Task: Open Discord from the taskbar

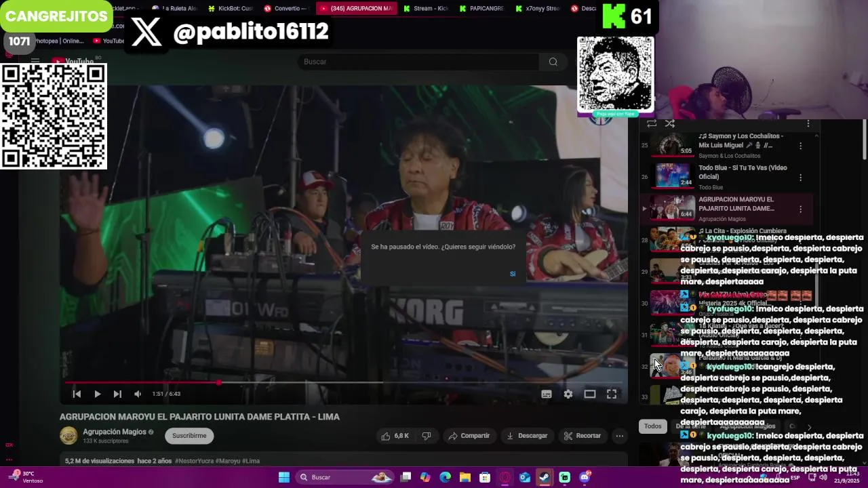Action: point(585,477)
